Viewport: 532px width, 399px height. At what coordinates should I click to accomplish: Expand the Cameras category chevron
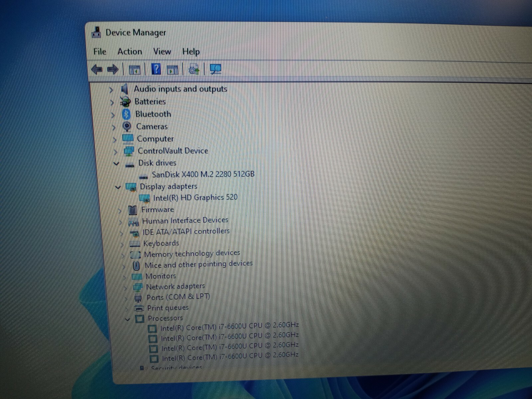(x=114, y=127)
